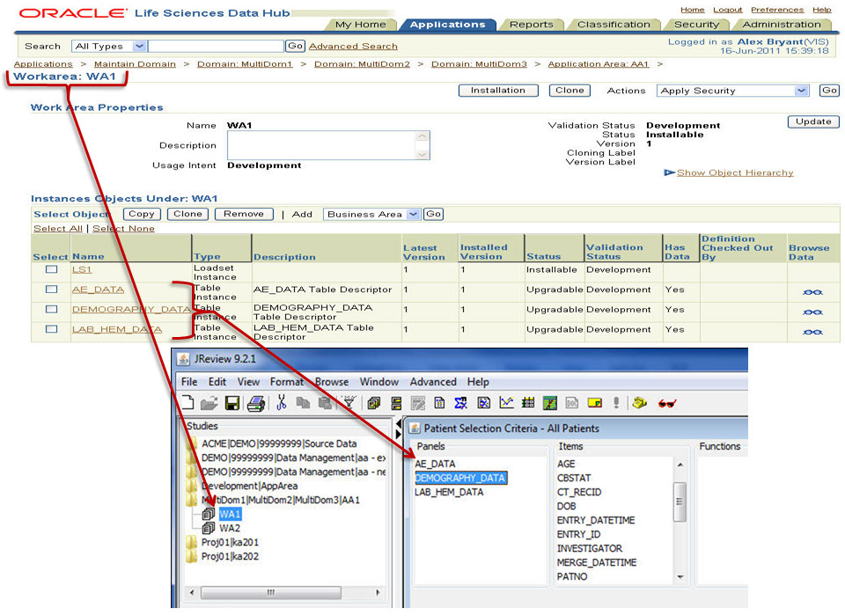Select WA2 in the Studies tree
This screenshot has width=845, height=616.
coord(230,528)
